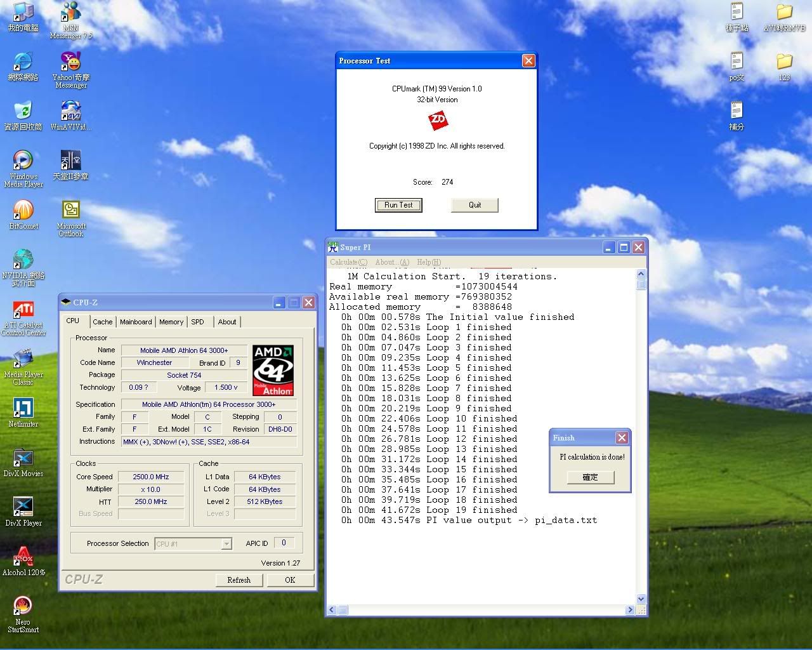The height and width of the screenshot is (650, 812).
Task: Switch to the Memory tab in CPU-Z
Action: 171,322
